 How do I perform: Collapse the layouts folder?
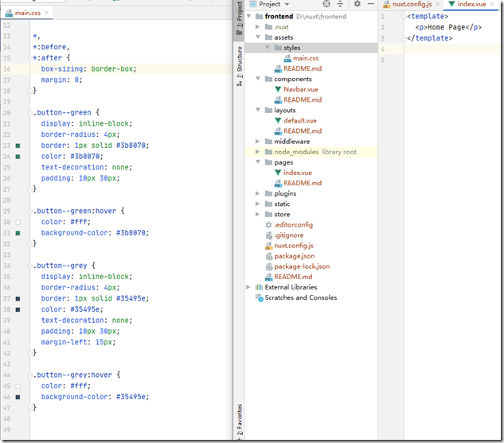[258, 110]
